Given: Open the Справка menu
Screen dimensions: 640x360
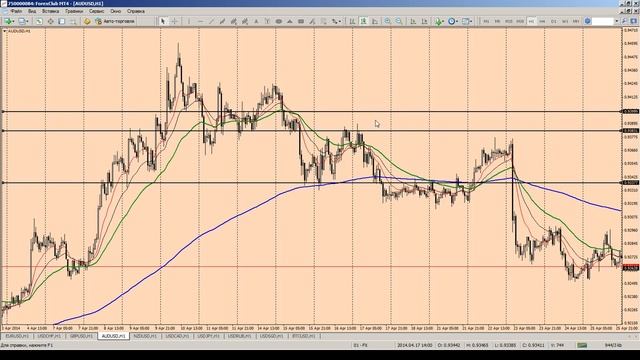Looking at the screenshot, I should (x=136, y=11).
